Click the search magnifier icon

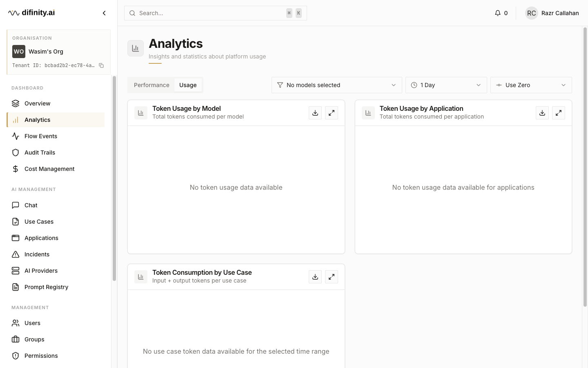pyautogui.click(x=132, y=13)
